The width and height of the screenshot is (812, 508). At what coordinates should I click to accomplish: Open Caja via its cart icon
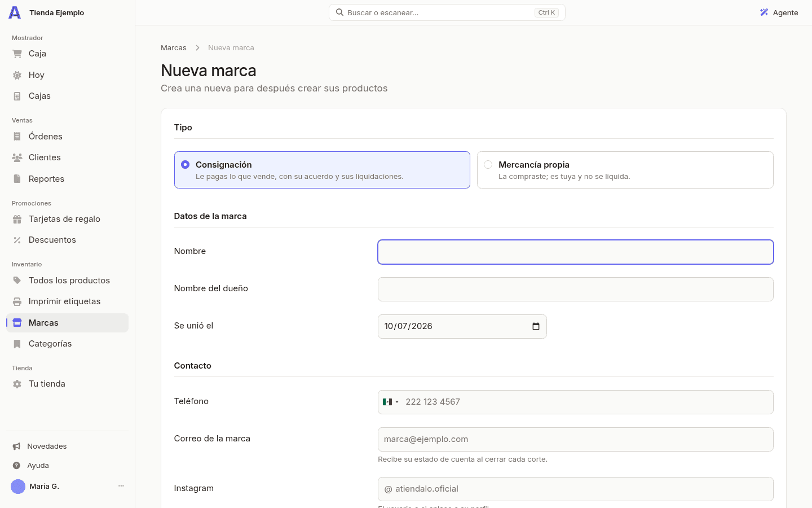click(x=17, y=54)
